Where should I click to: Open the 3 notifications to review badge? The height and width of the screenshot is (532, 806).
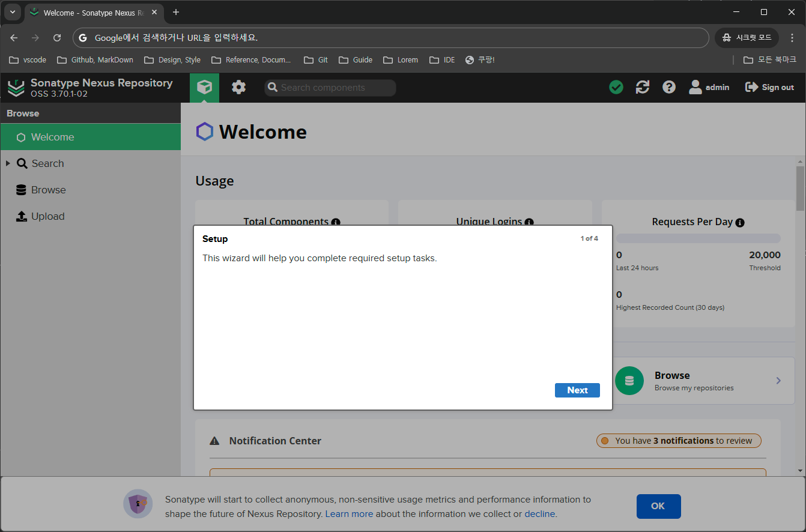pyautogui.click(x=679, y=441)
